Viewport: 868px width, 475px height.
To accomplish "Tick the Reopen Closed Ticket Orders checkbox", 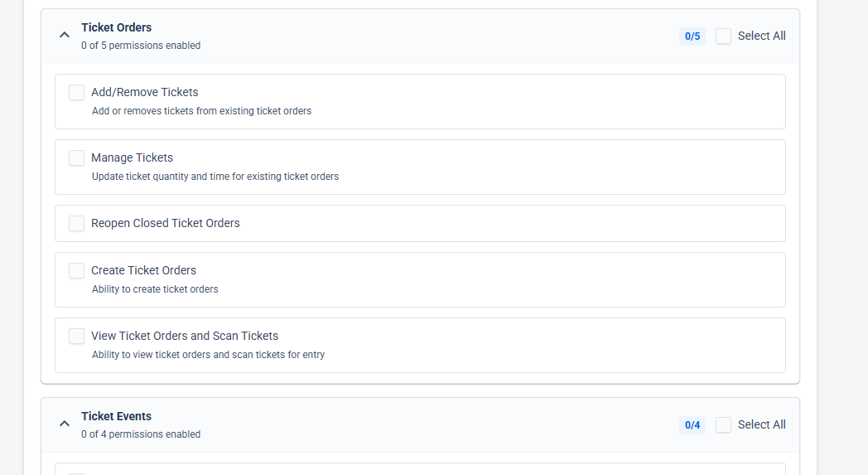I will [x=76, y=223].
